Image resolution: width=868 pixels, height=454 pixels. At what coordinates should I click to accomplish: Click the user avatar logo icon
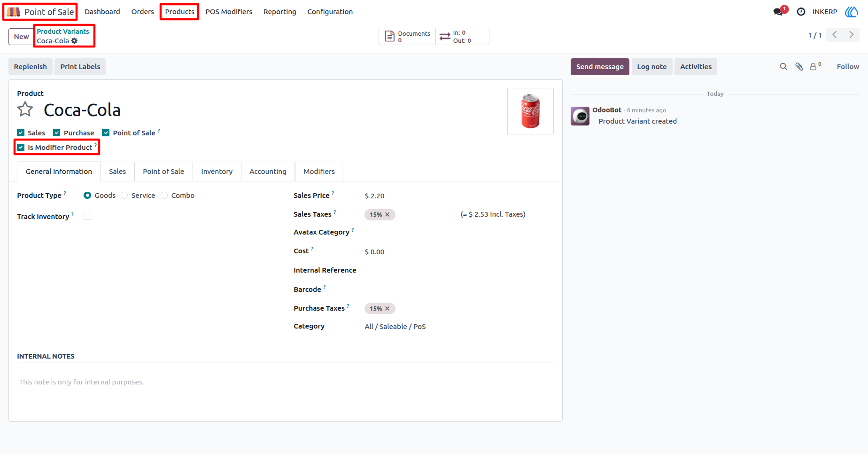pyautogui.click(x=852, y=12)
